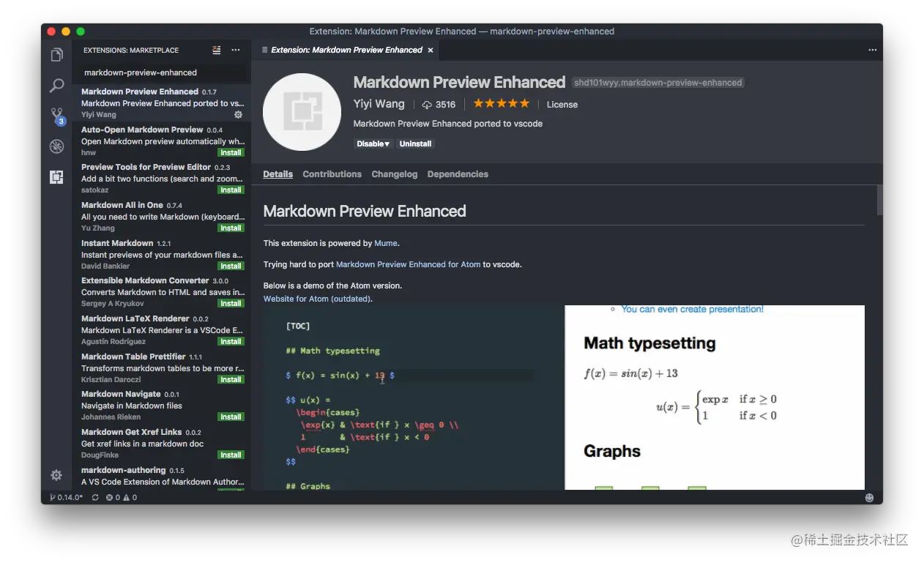
Task: Click the sort extensions icon in the panel header
Action: pyautogui.click(x=216, y=50)
